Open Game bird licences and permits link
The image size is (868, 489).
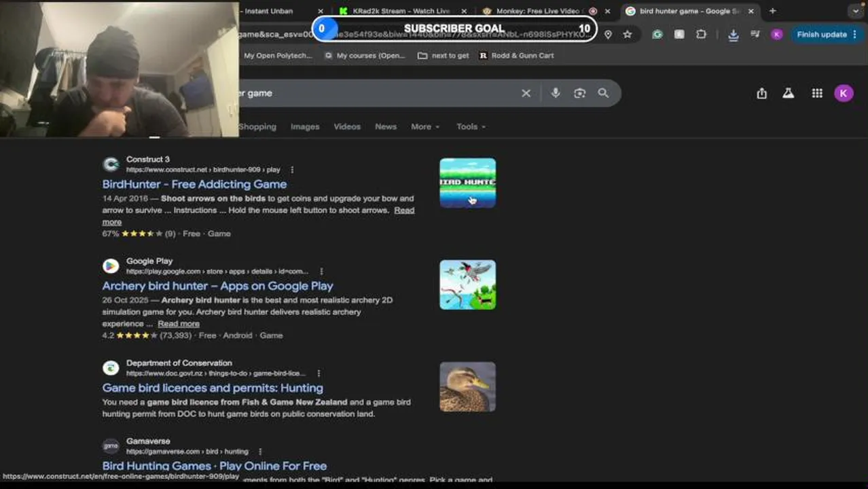[x=213, y=388]
